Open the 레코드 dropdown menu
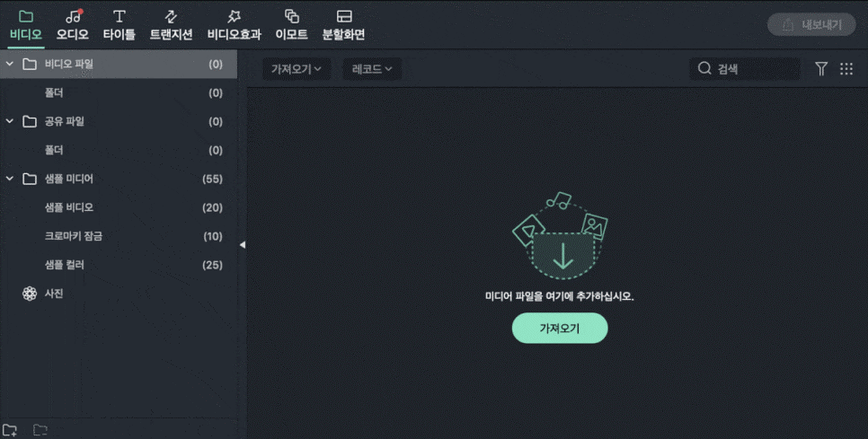 click(372, 69)
